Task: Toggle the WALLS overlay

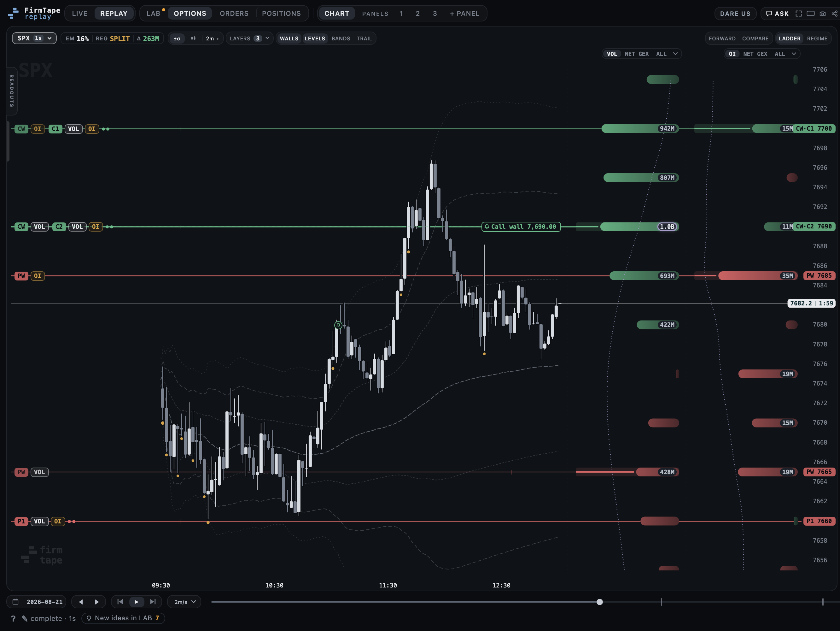Action: (x=289, y=38)
